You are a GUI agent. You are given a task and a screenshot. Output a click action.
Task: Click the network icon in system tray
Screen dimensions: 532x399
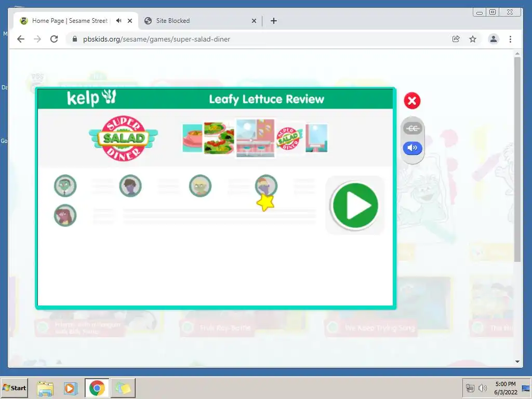coord(470,388)
